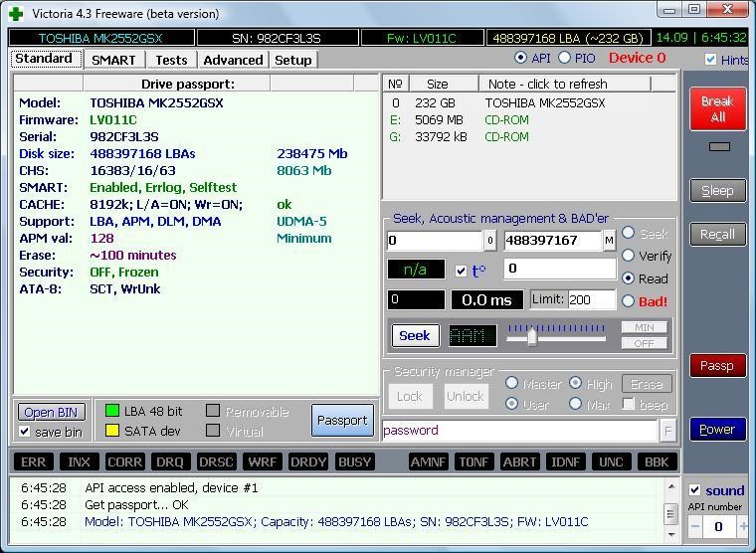Viewport: 756px width, 553px height.
Task: Select the TOSHIBA MK2552GSX row in drive list
Action: 529,103
